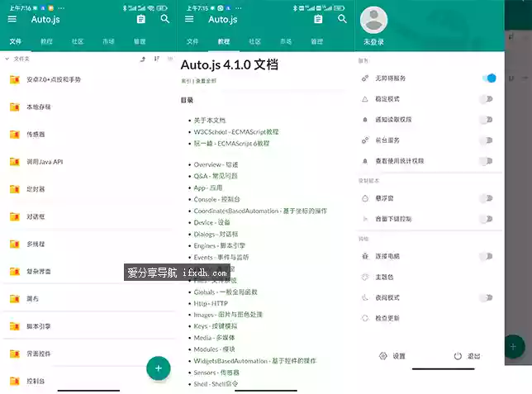Screen dimensions: 532x394
Task: Enable the 稳定模式 switch
Action: tap(487, 99)
